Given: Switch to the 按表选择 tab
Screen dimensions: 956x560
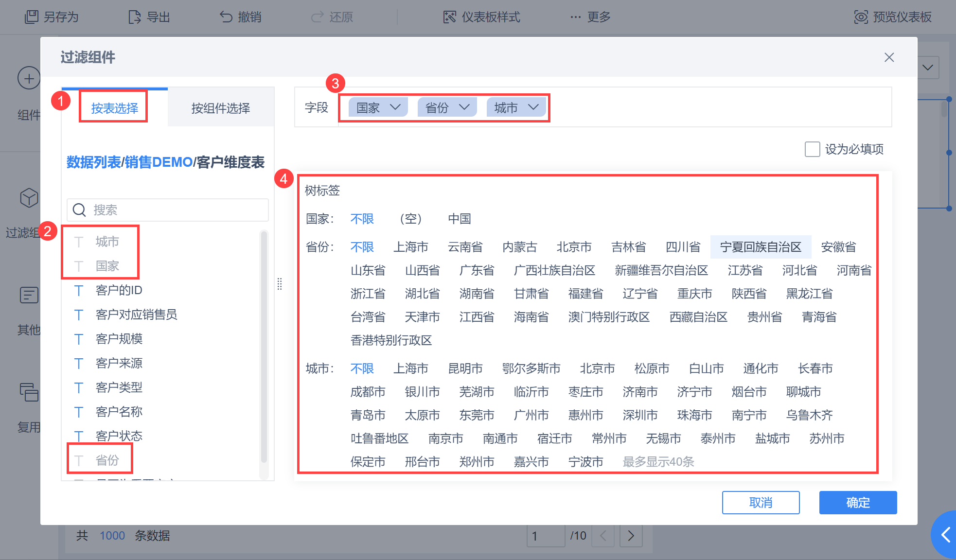Looking at the screenshot, I should tap(115, 108).
